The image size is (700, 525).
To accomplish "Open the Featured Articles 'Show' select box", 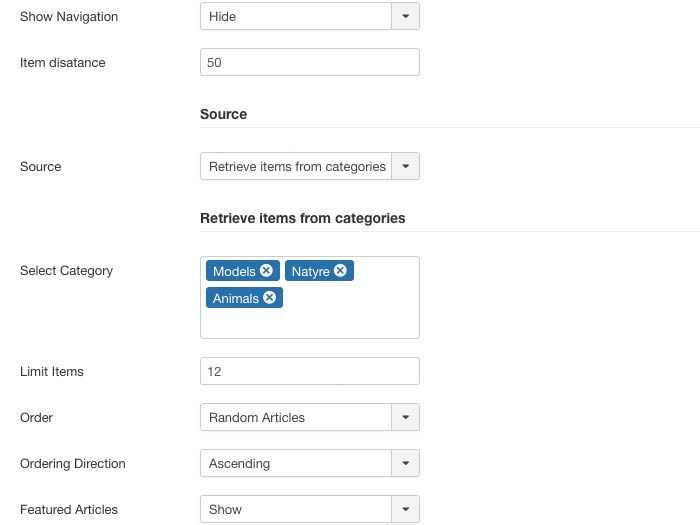I will point(296,509).
